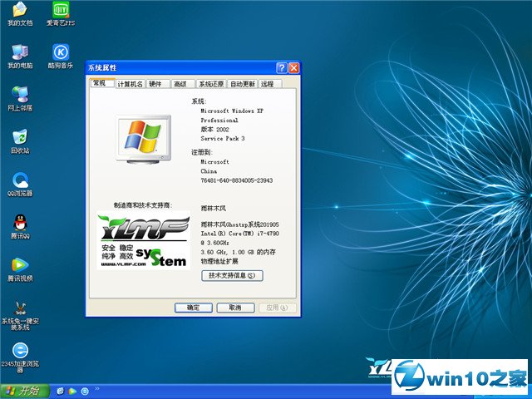
Task: Click the text 'Microsoft Windows XP'
Action: [232, 111]
